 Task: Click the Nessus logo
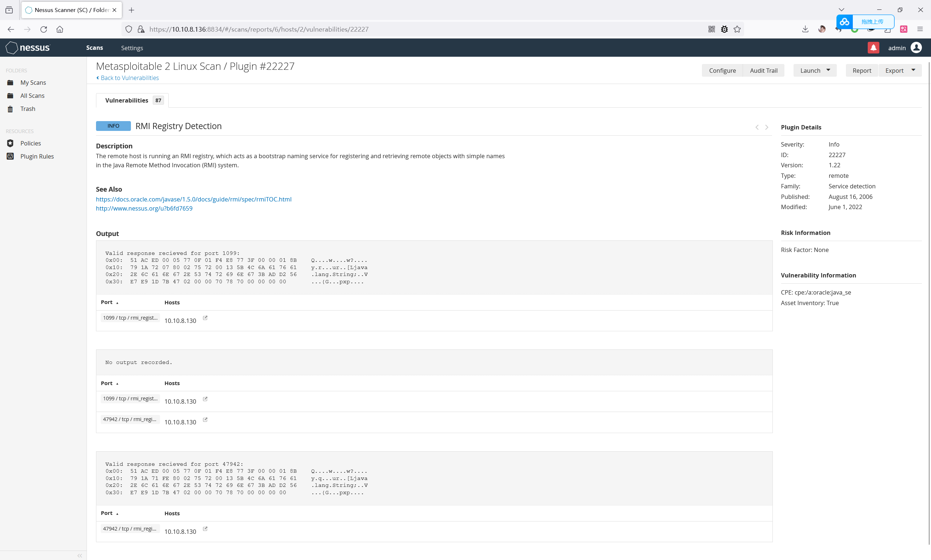[28, 48]
